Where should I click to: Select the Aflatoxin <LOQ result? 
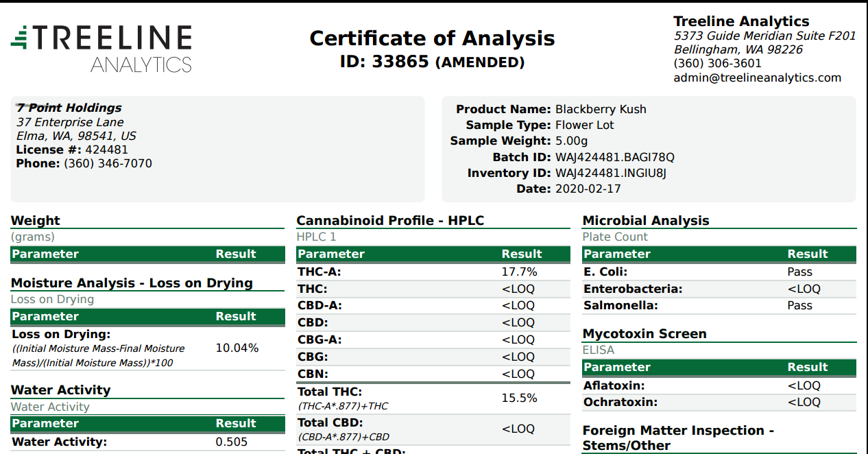tap(804, 385)
